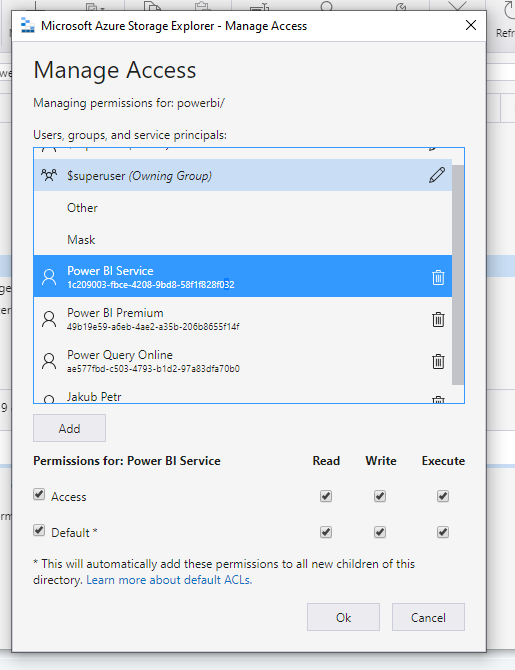The image size is (515, 670).
Task: Select the Mask entry in list
Action: point(243,240)
